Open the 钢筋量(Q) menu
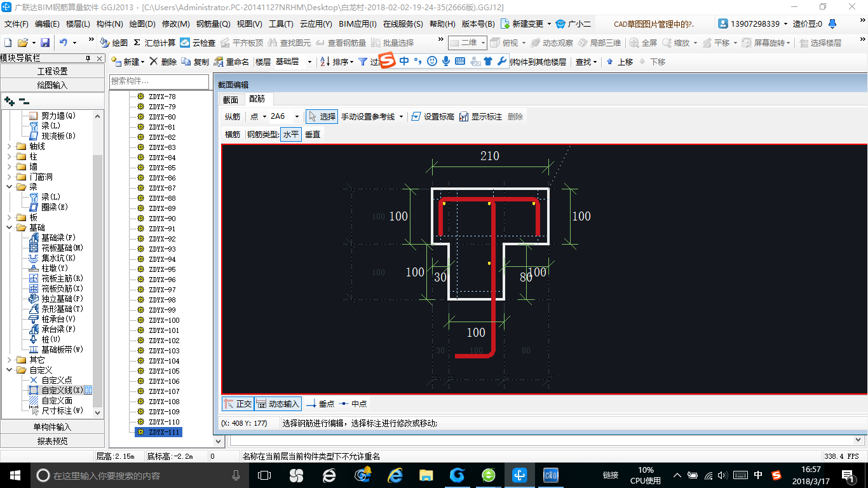 pos(213,24)
